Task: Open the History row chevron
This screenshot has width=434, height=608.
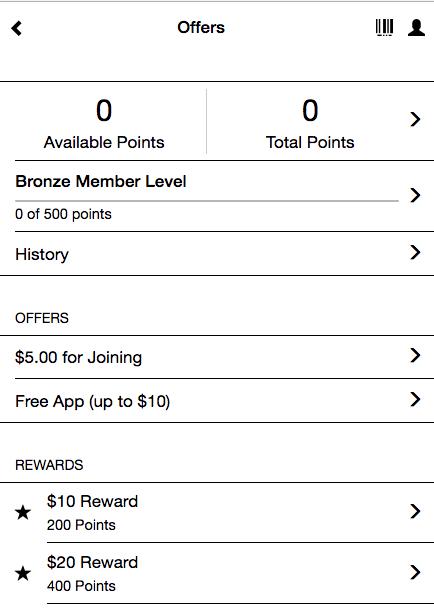Action: coord(415,252)
